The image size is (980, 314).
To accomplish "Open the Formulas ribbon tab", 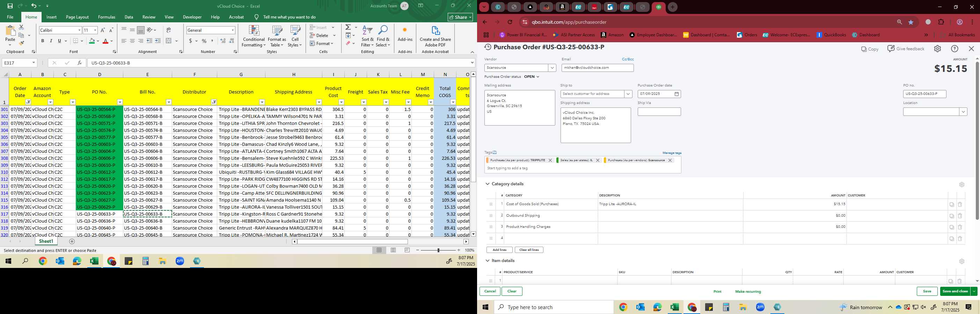I will coord(107,17).
